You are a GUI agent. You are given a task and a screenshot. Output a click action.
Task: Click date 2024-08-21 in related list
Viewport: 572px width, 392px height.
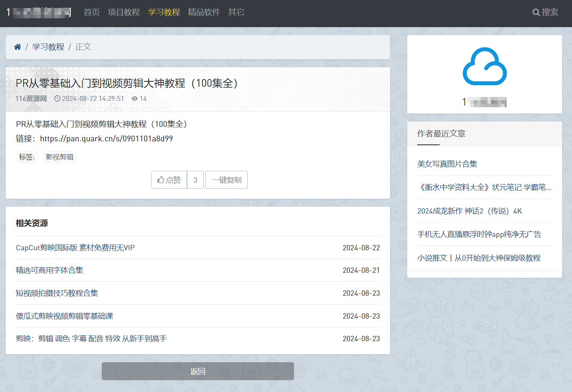coord(361,270)
